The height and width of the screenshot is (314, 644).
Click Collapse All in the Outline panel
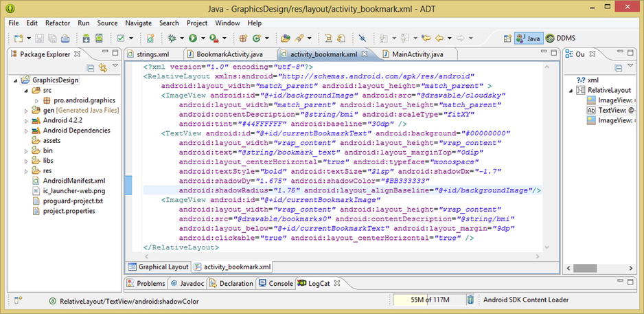tap(618, 68)
